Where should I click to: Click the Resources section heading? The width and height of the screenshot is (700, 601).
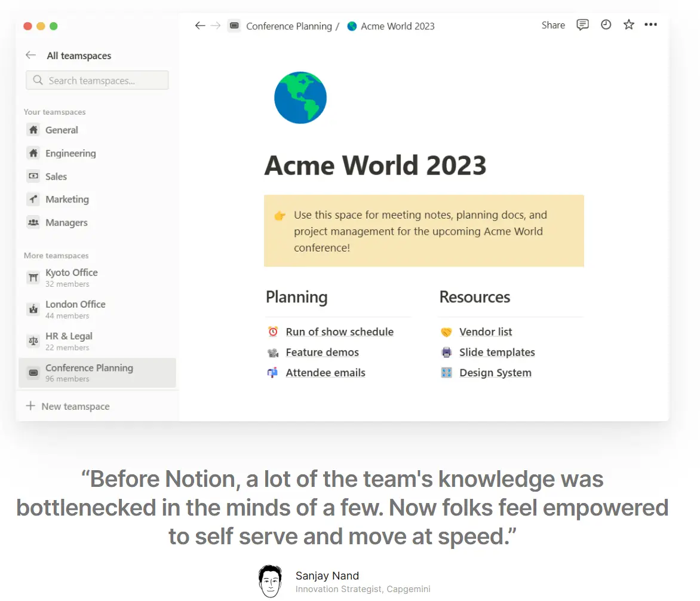[475, 296]
